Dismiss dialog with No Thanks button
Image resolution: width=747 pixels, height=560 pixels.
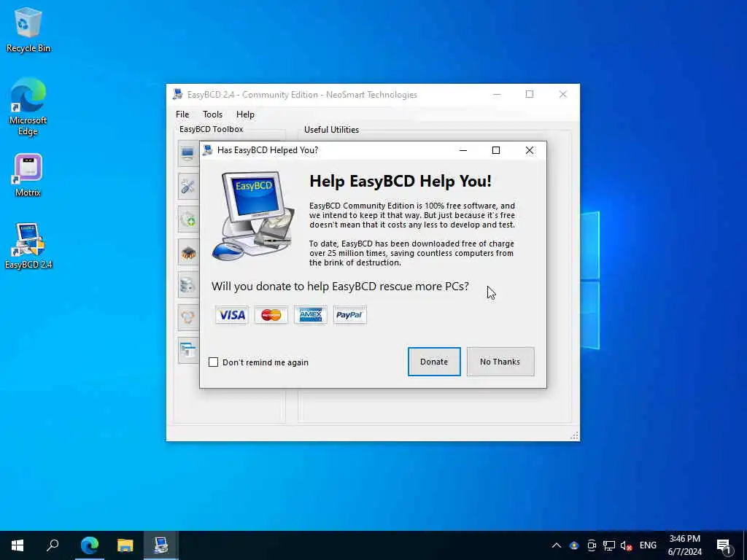500,362
